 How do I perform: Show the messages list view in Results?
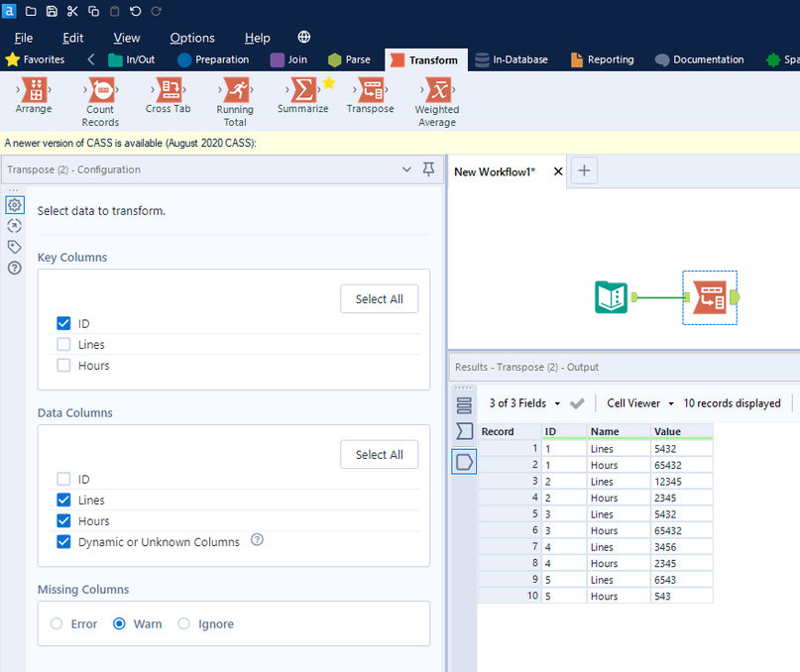464,405
